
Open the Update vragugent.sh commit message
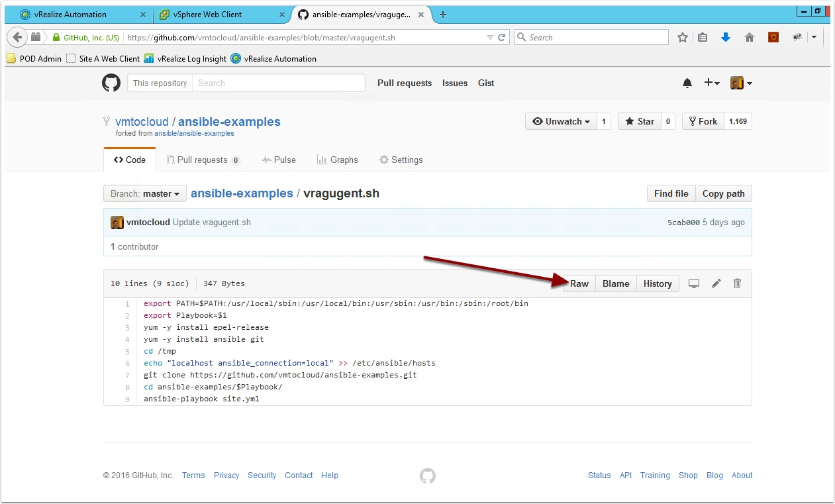[x=212, y=223]
